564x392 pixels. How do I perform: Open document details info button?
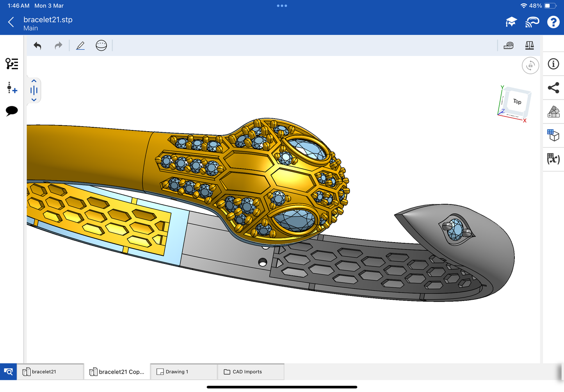[553, 64]
